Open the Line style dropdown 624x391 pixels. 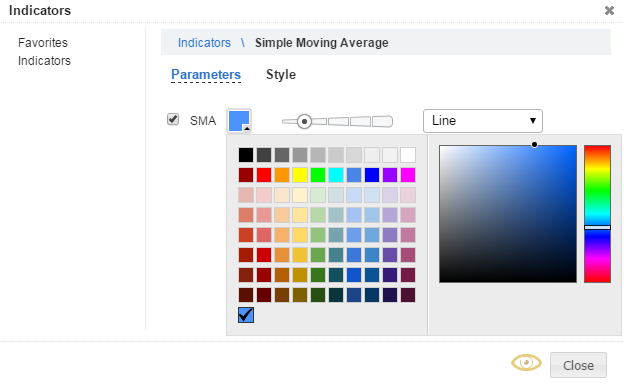pyautogui.click(x=483, y=121)
